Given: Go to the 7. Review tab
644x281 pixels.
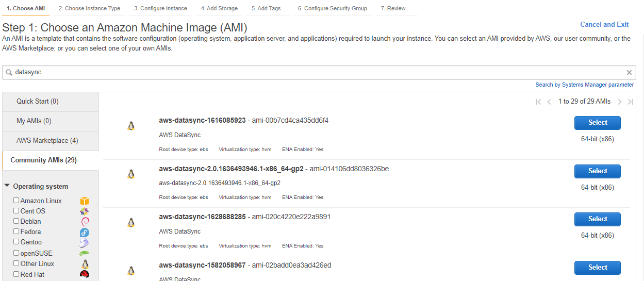Looking at the screenshot, I should tap(393, 8).
